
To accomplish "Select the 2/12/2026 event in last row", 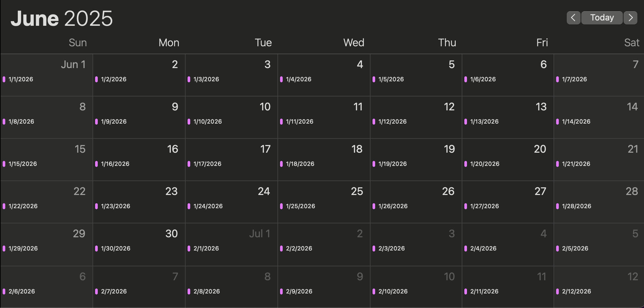I will [x=576, y=291].
